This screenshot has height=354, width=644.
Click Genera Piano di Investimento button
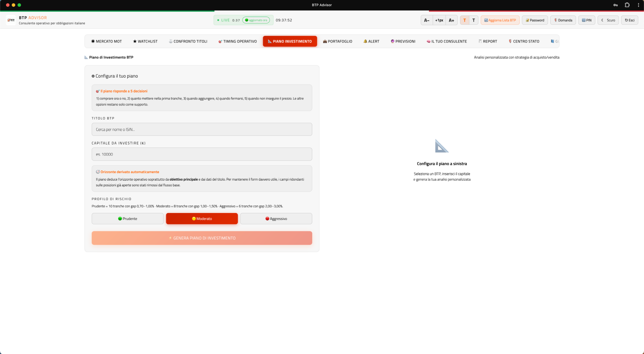pyautogui.click(x=202, y=238)
